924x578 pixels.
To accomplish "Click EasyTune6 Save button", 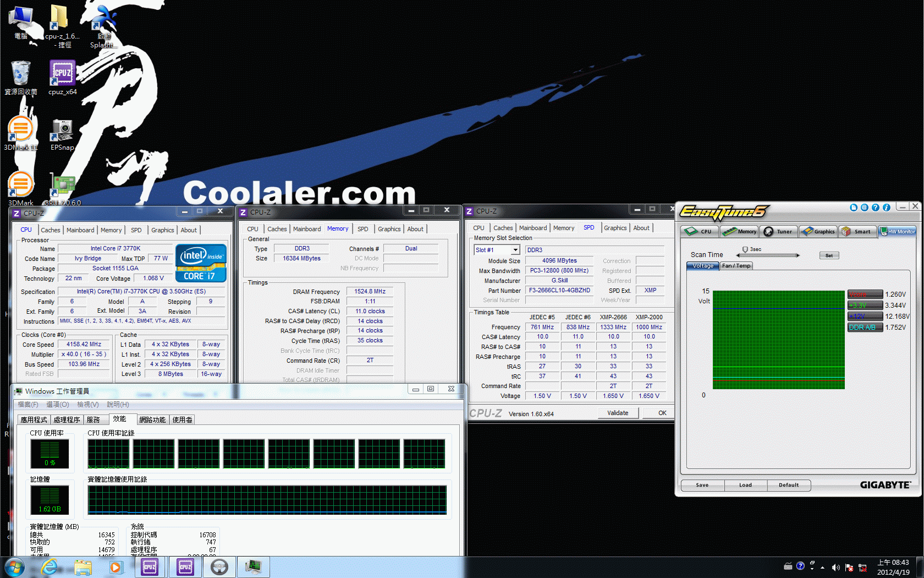I will pos(702,485).
